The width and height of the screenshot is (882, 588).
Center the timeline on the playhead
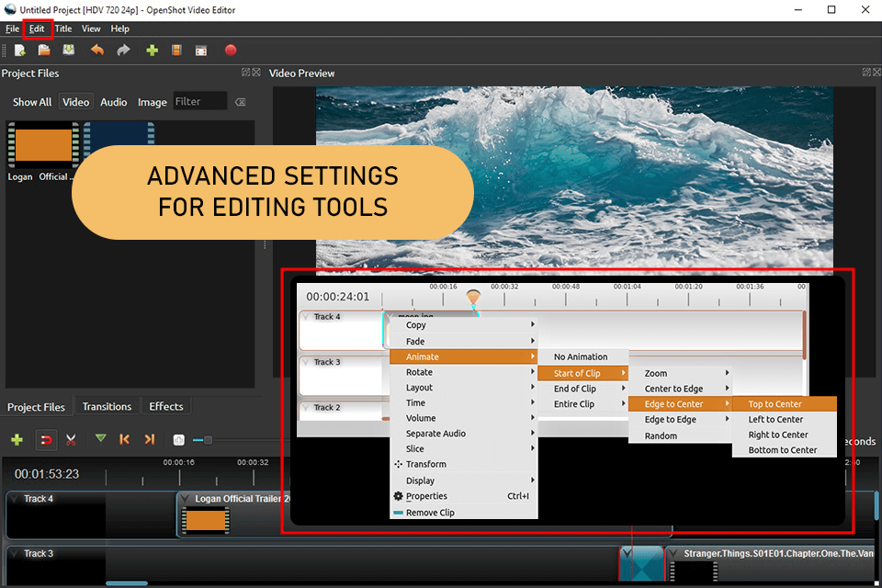coord(179,440)
